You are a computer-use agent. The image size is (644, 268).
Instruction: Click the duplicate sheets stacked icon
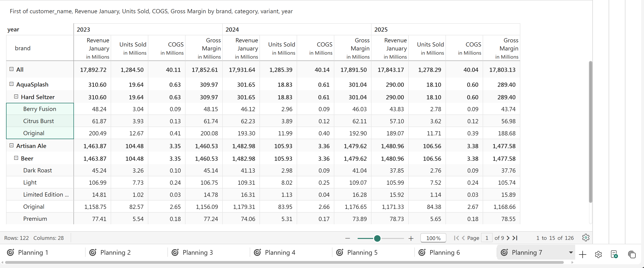(x=632, y=255)
